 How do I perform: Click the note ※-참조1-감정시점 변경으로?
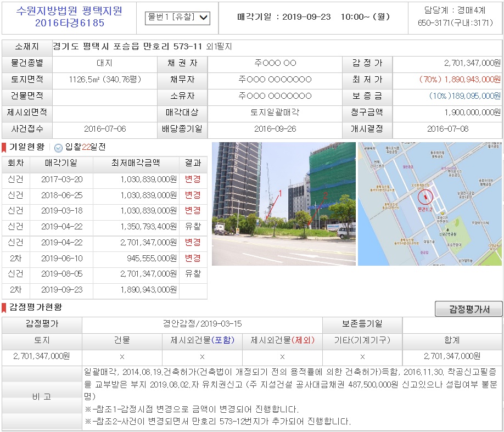coord(192,409)
